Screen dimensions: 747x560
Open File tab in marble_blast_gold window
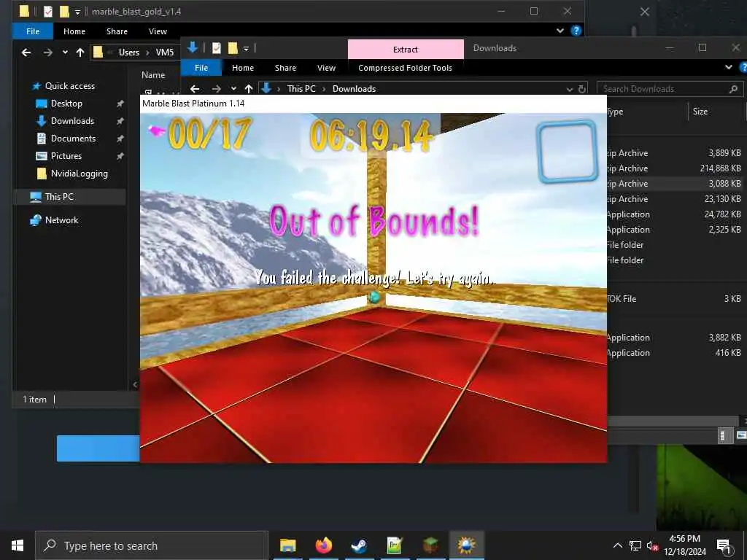[x=33, y=31]
